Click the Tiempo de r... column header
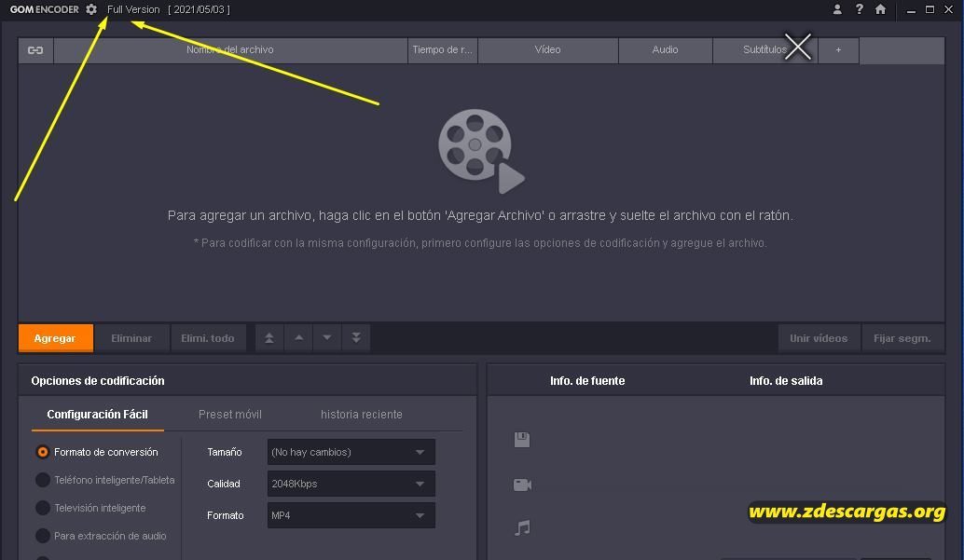Image resolution: width=964 pixels, height=560 pixels. [x=443, y=49]
